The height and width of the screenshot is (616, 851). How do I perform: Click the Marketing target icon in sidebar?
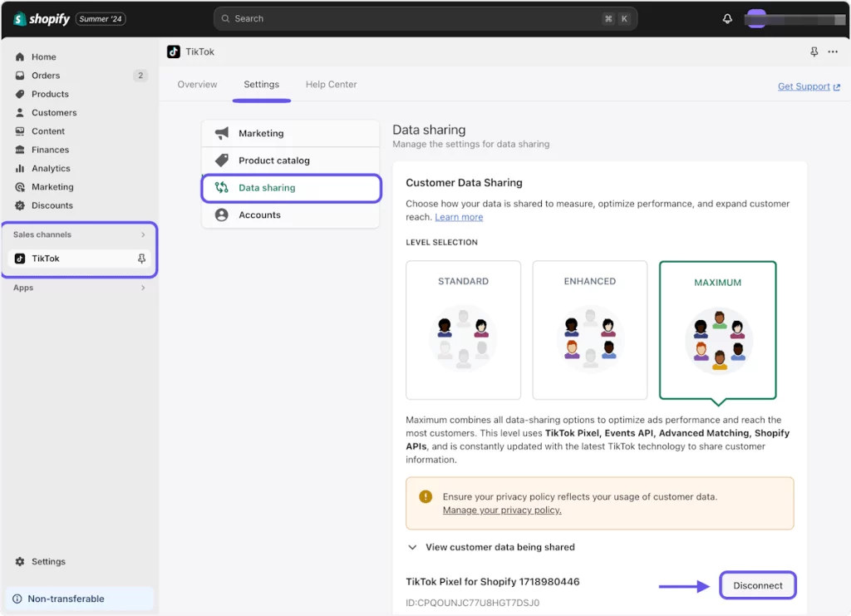point(20,187)
